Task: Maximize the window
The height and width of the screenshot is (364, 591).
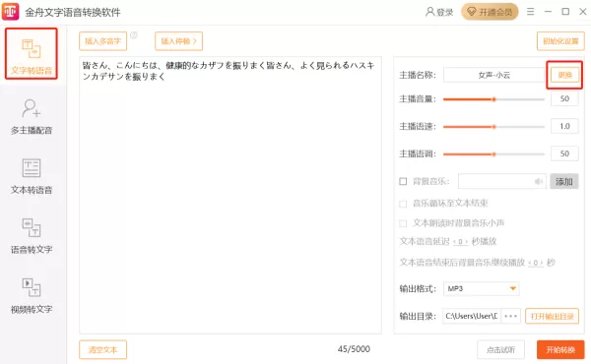Action: [565, 12]
